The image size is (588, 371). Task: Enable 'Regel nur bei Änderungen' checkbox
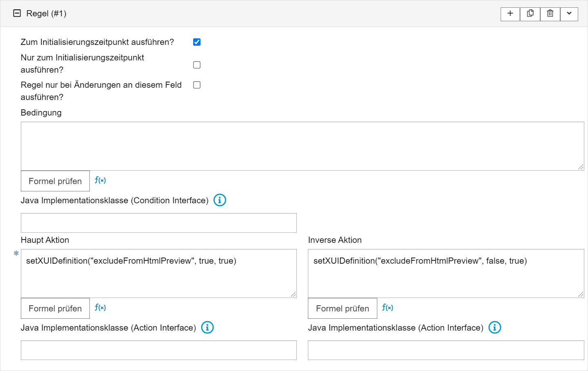[x=197, y=85]
